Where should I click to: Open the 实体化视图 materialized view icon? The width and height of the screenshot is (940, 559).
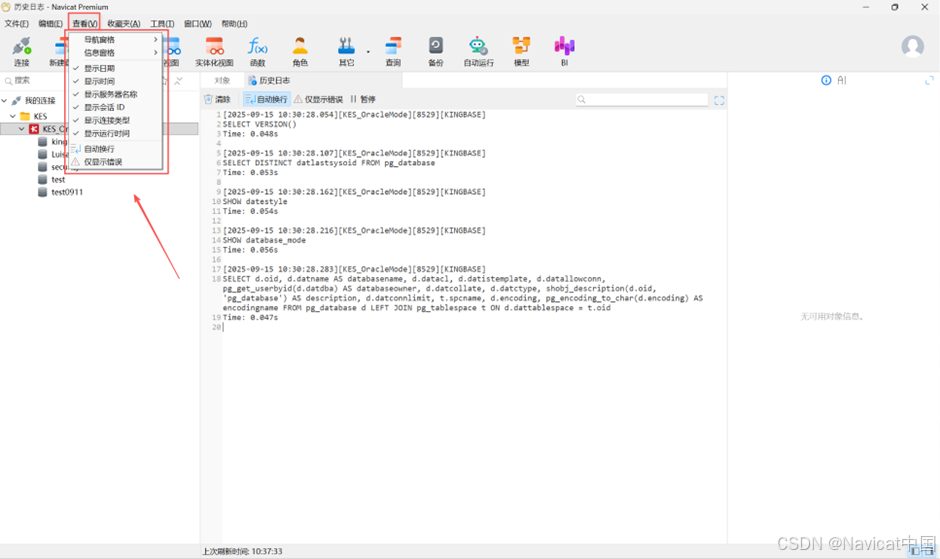pos(214,51)
